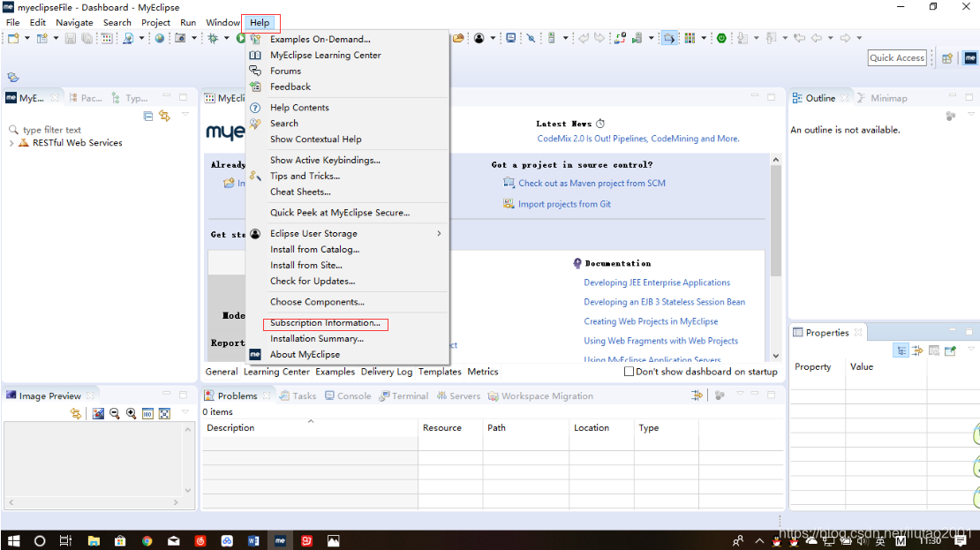Image resolution: width=980 pixels, height=550 pixels.
Task: Open Import projects from Git link
Action: 564,204
